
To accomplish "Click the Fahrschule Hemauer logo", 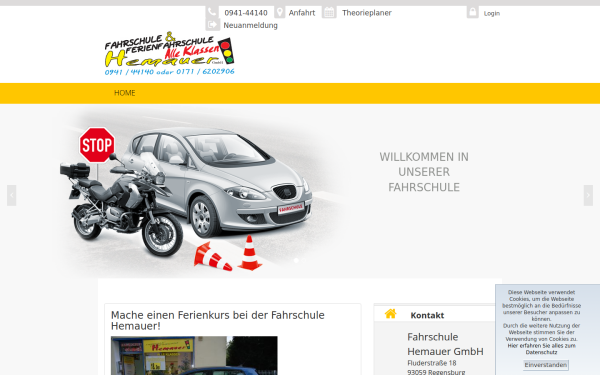I will pos(170,54).
